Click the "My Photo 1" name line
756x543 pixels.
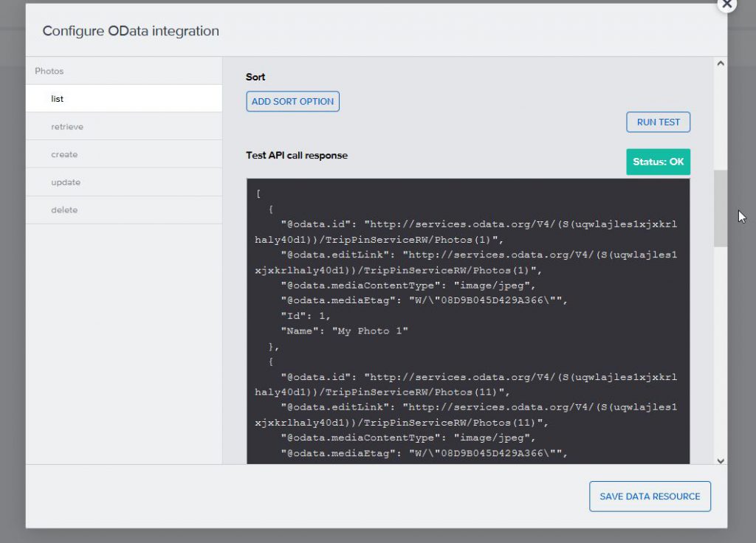point(344,331)
